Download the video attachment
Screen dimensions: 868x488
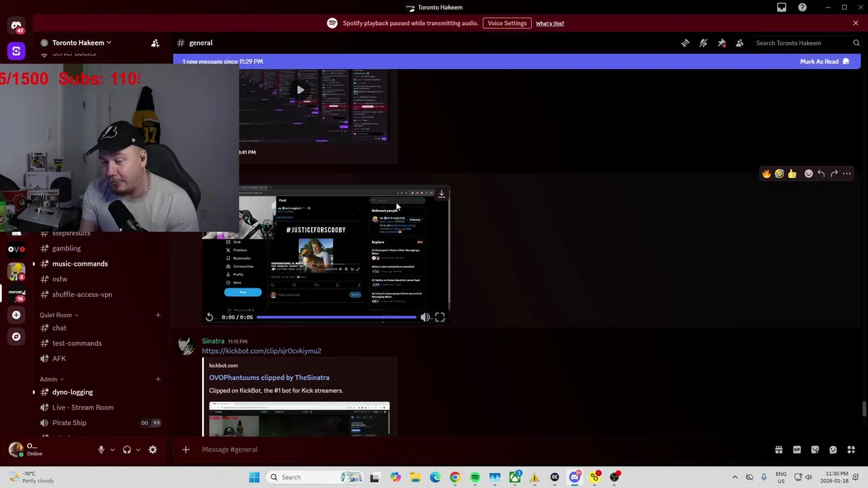441,194
